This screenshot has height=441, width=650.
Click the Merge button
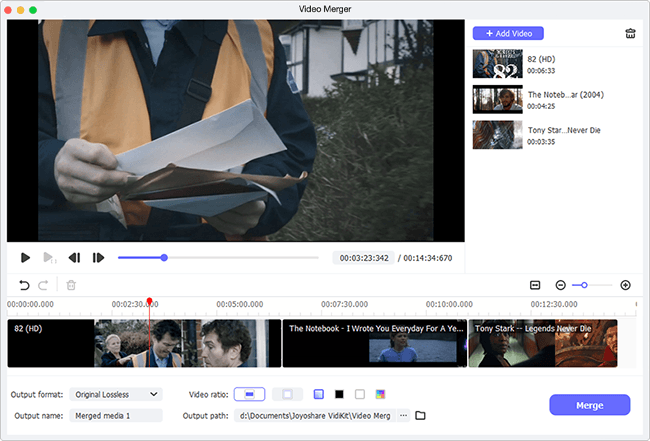589,405
